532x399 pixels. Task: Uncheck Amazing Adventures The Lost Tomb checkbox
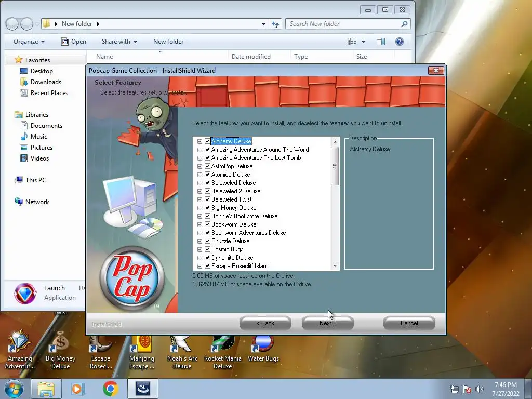[208, 158]
